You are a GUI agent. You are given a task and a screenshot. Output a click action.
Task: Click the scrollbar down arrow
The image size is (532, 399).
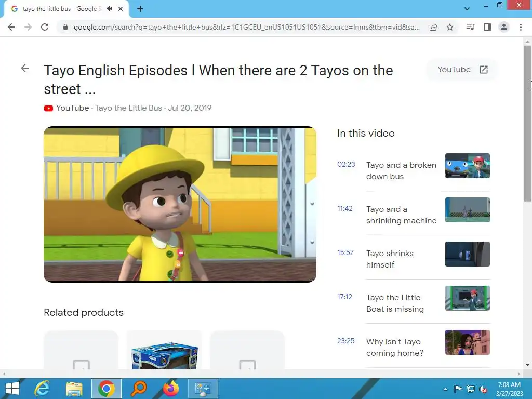pos(527,365)
